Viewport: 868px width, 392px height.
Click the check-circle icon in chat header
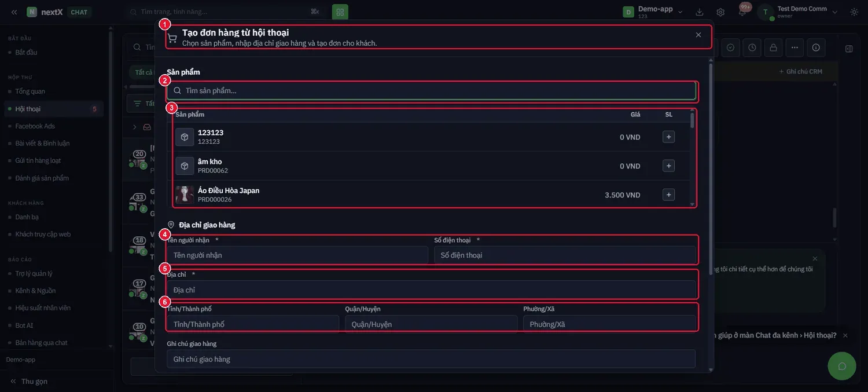731,47
